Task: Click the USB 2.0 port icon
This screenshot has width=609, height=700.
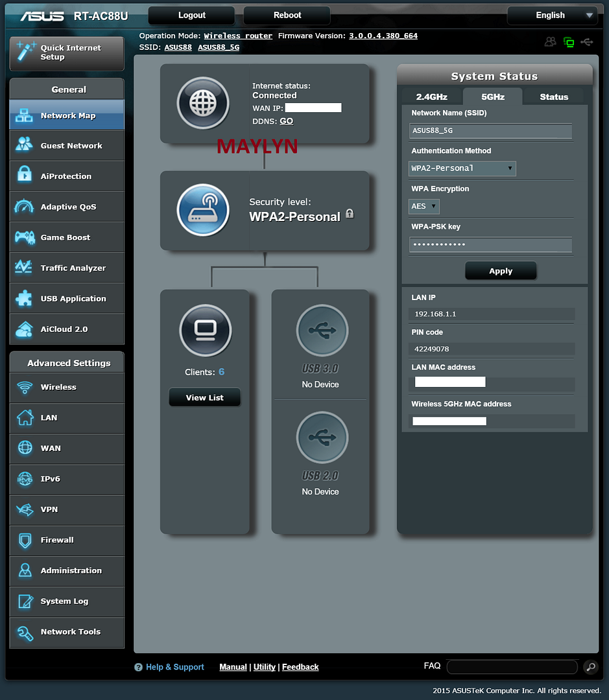Action: 322,437
